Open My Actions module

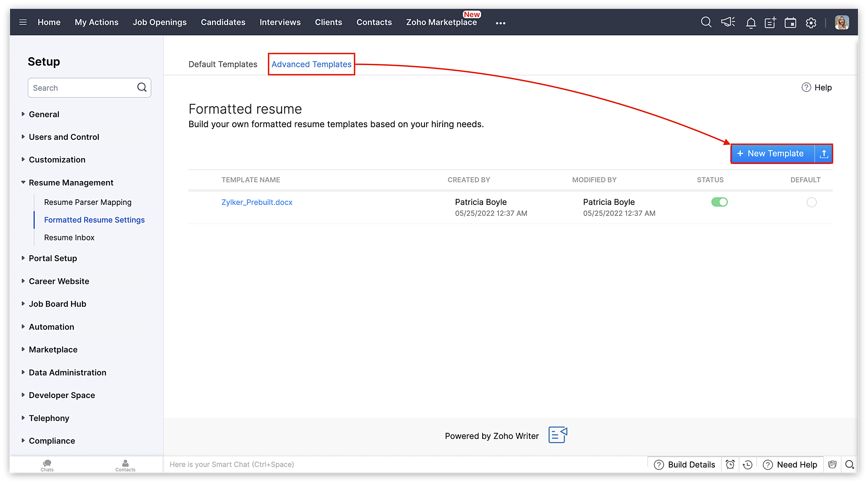(x=96, y=22)
